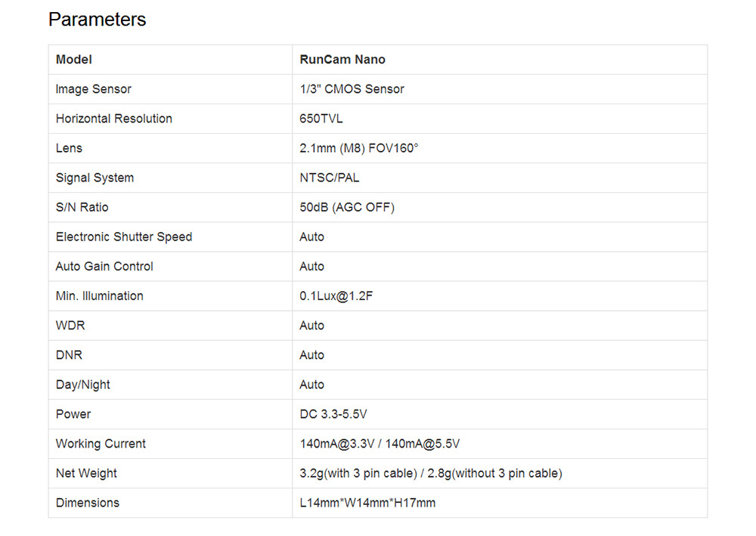The width and height of the screenshot is (756, 536).
Task: Click the Working Current value cell
Action: (x=500, y=444)
